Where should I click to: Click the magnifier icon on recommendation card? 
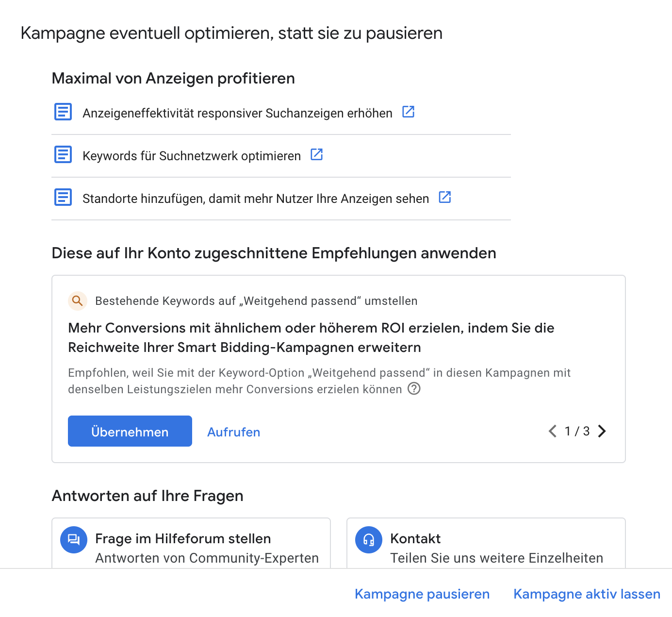(x=78, y=301)
